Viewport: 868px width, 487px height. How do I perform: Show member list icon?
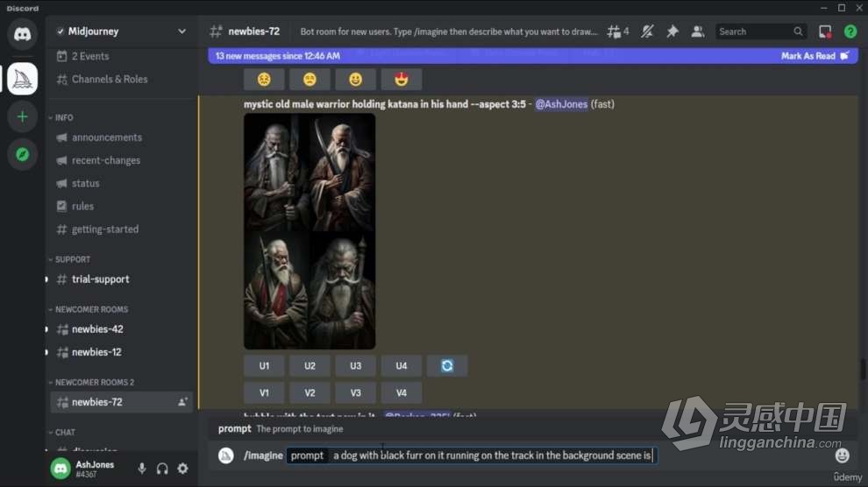698,32
